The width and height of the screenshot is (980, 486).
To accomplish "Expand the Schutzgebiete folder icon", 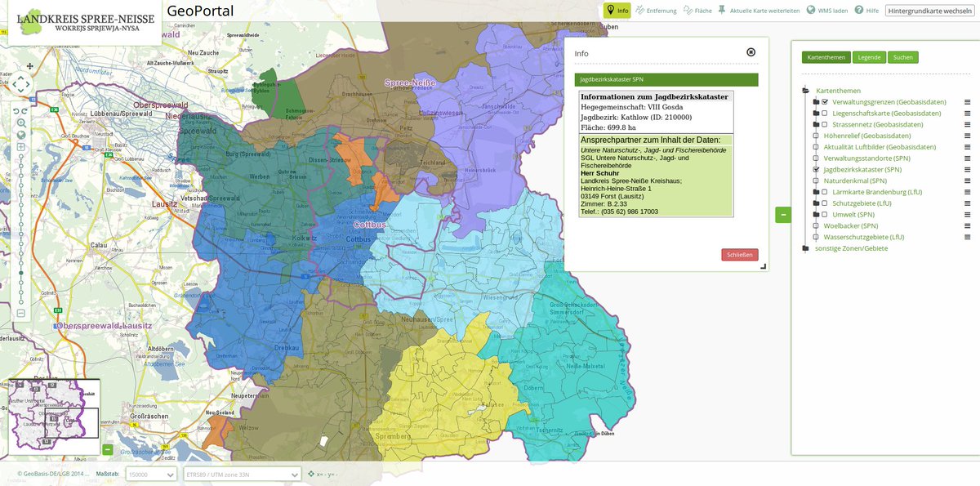I will (x=816, y=203).
